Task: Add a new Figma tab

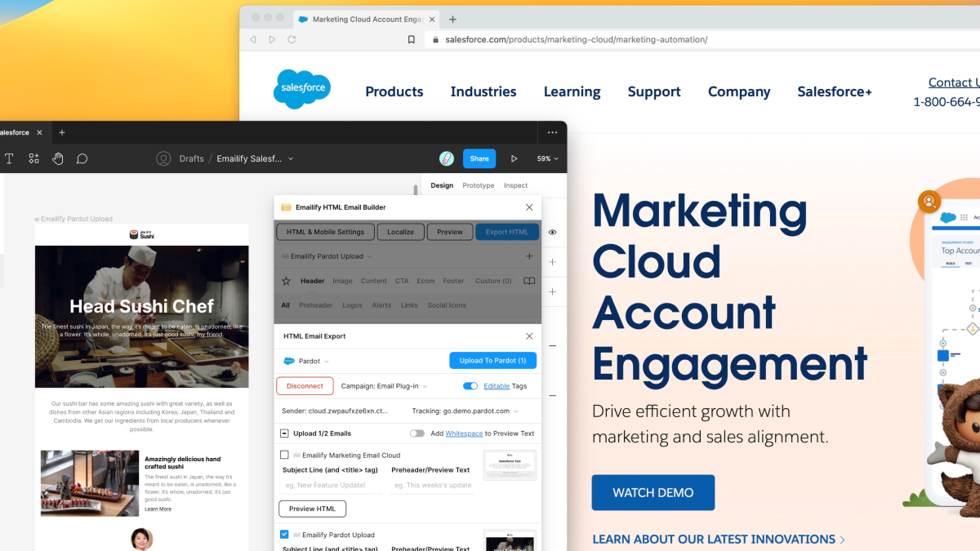Action: pyautogui.click(x=62, y=132)
